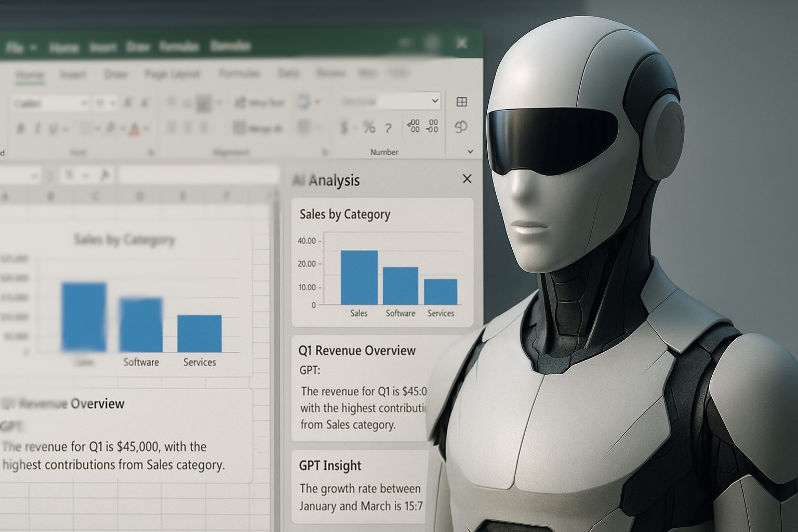Click the $45,000 revenue sentence in worksheet
This screenshot has height=532, width=798.
[x=113, y=456]
